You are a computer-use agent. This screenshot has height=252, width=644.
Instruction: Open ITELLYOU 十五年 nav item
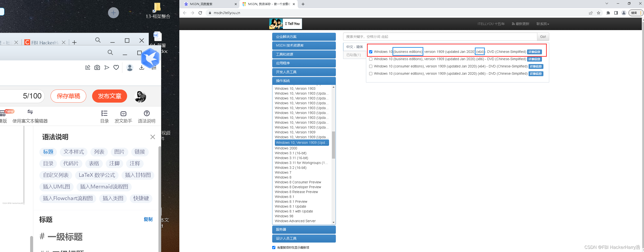491,24
